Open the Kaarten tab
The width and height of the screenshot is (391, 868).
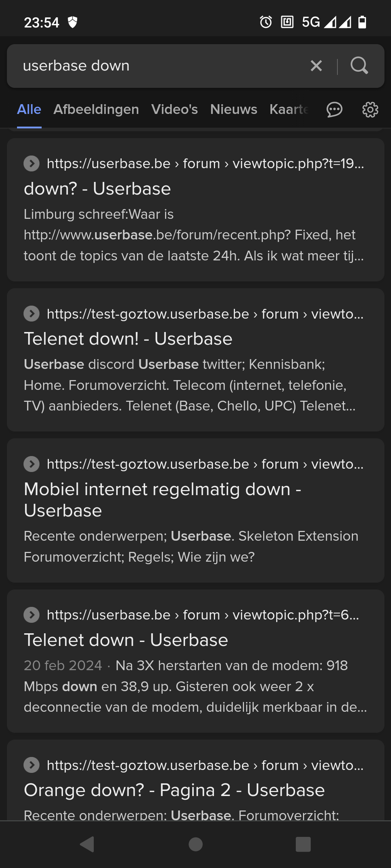289,110
